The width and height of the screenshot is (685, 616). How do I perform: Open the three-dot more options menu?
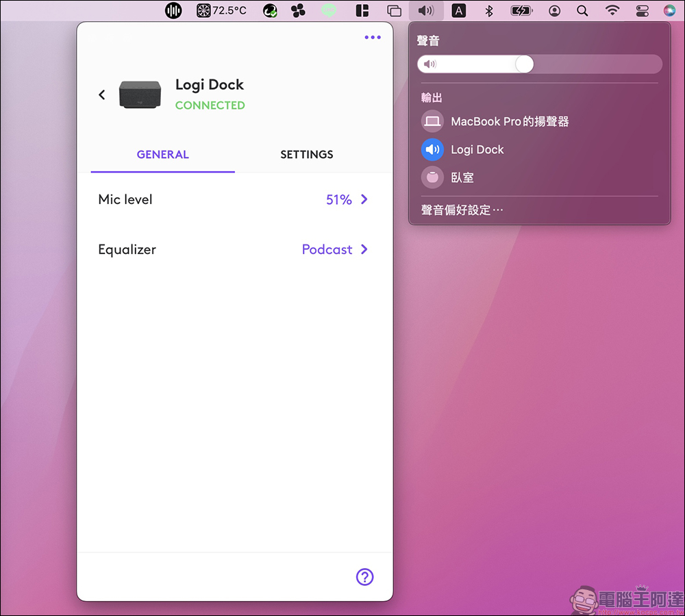click(372, 38)
